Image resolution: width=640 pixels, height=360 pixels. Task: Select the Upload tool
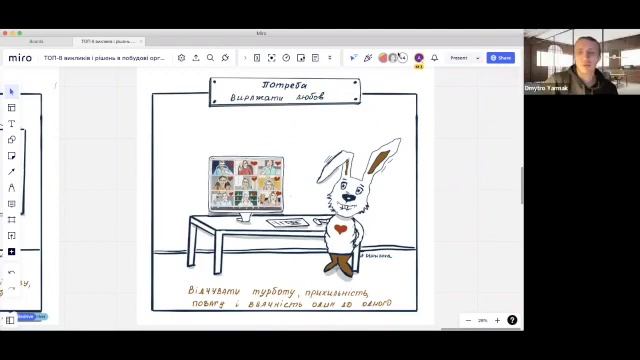(11, 236)
